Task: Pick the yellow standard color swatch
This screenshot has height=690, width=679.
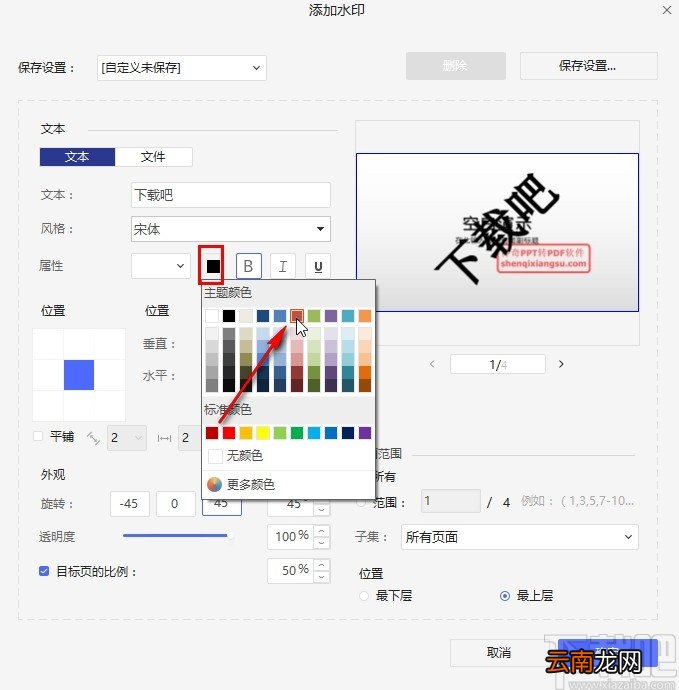Action: 263,433
